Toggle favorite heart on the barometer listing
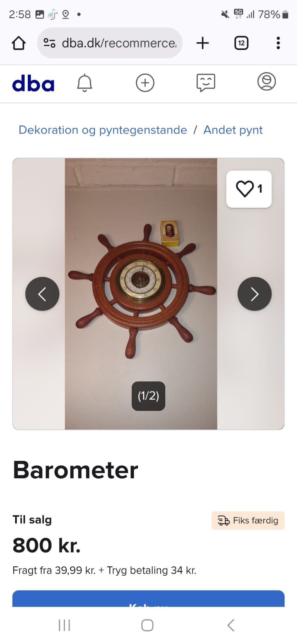Viewport: 297px width, 644px height. (249, 189)
